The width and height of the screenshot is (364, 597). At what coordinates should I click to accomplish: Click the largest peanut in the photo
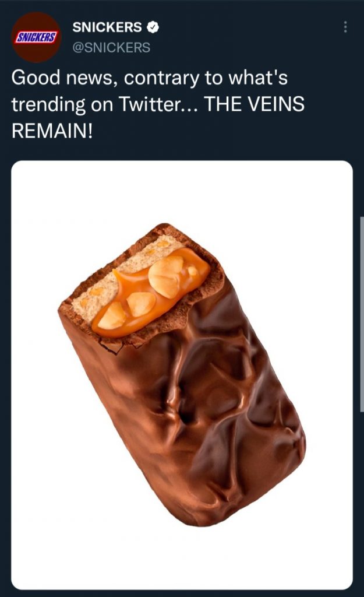(x=166, y=276)
